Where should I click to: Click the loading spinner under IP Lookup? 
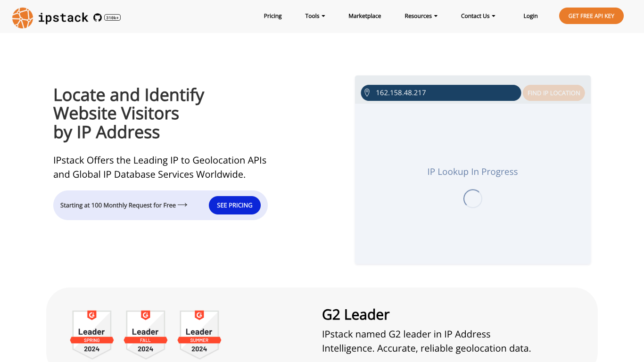(x=473, y=199)
